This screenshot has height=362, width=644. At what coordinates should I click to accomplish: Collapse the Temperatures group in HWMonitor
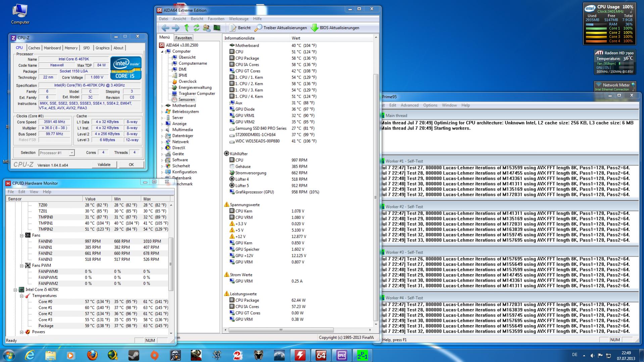(x=21, y=296)
